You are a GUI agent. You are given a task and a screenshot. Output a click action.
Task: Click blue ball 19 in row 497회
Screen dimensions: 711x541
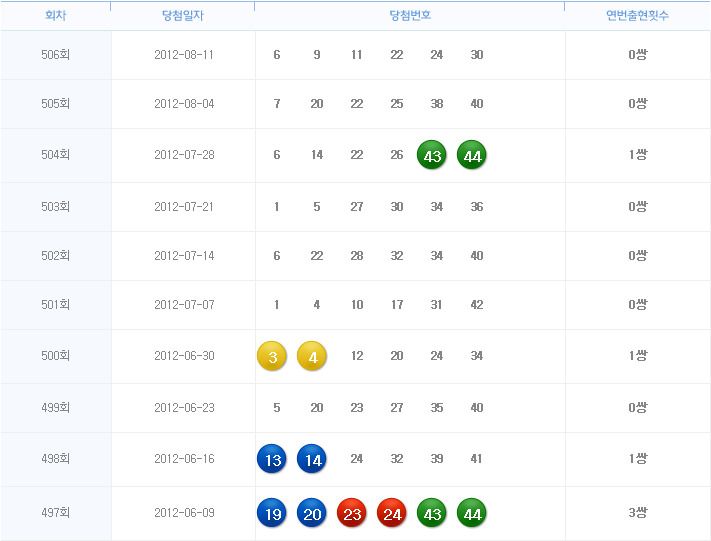[x=272, y=513]
